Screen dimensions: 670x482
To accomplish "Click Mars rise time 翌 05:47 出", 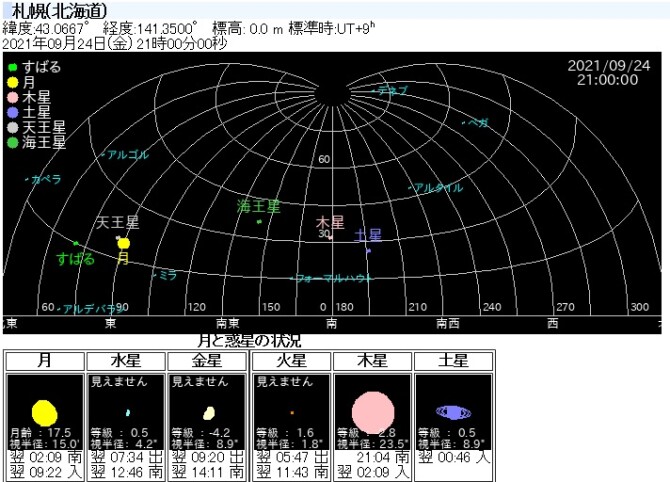I will coord(292,458).
